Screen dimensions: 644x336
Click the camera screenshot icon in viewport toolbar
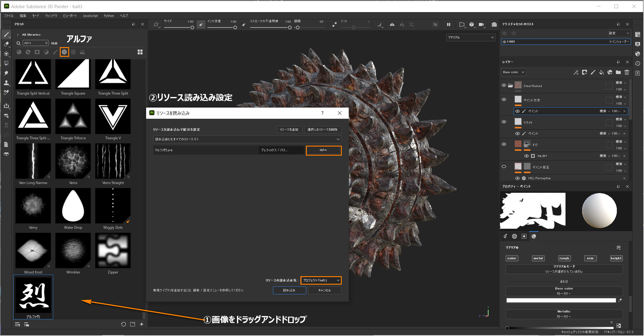tap(494, 24)
